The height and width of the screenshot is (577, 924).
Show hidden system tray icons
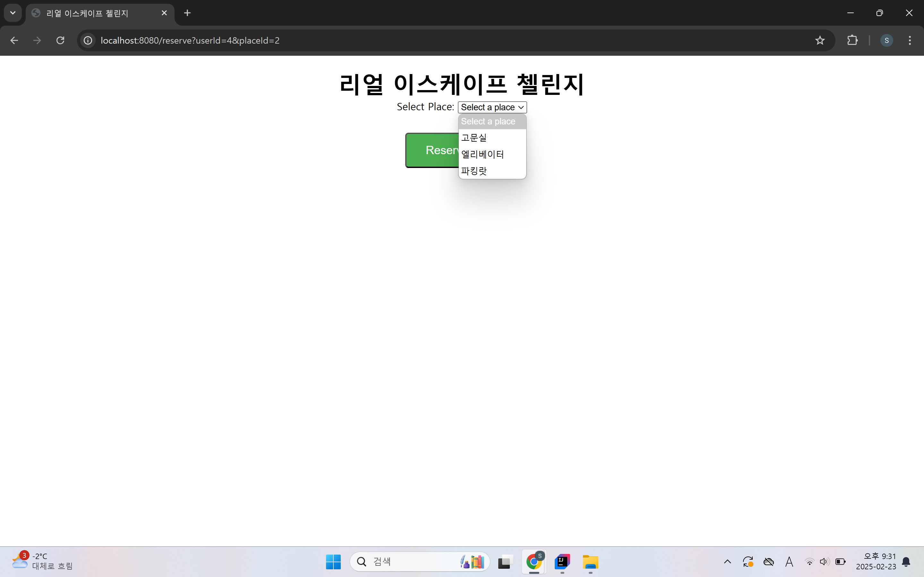tap(727, 562)
